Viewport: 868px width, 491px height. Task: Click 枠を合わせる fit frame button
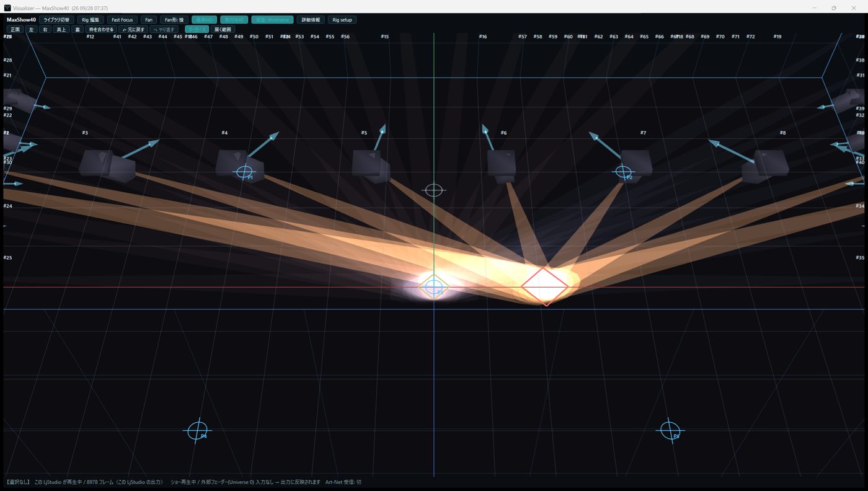pyautogui.click(x=101, y=29)
